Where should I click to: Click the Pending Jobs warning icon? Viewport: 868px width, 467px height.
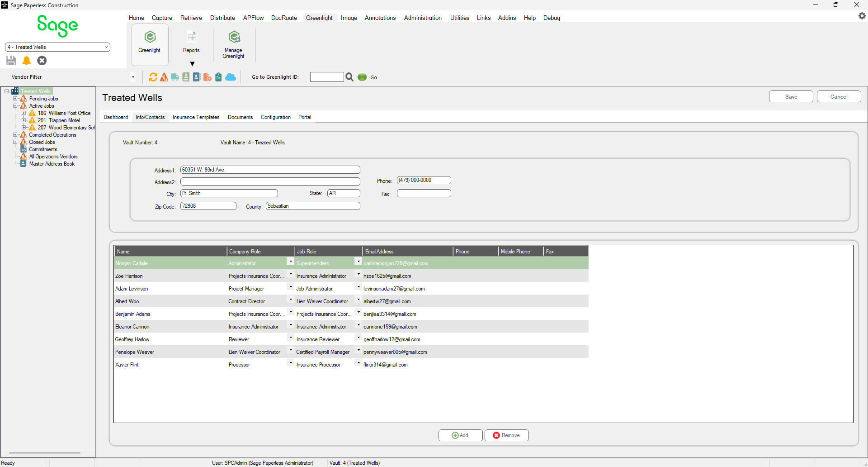pos(24,99)
